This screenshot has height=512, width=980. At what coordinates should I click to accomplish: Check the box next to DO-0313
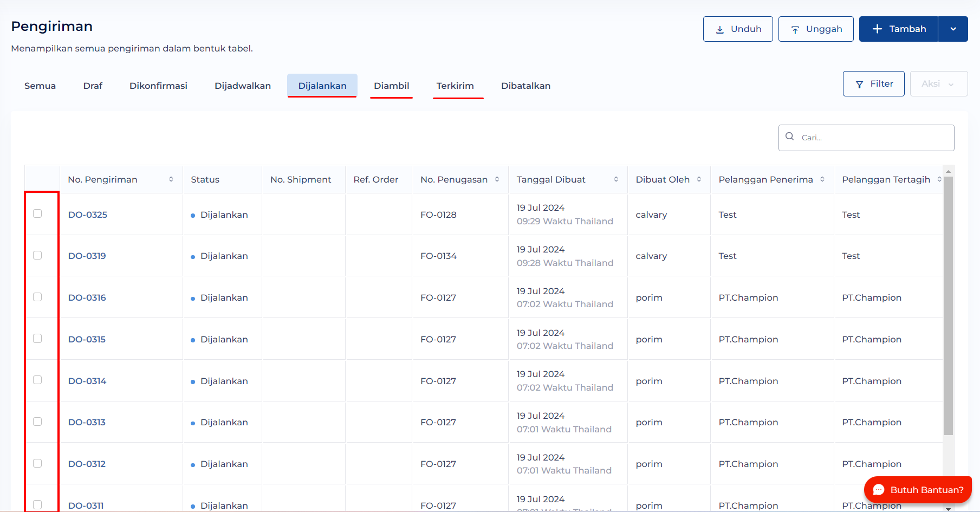point(37,422)
